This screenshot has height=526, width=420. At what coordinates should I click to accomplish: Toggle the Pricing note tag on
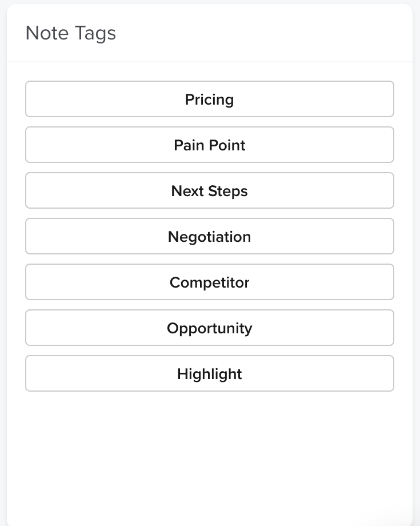(210, 99)
